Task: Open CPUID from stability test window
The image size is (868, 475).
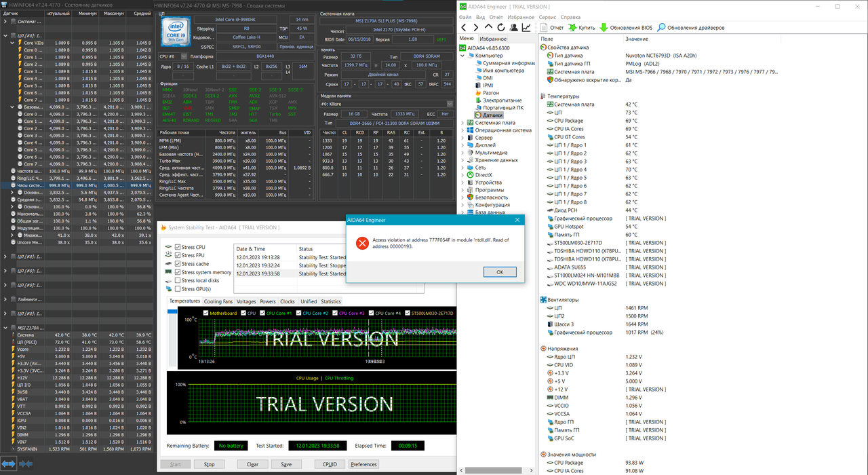Action: point(330,464)
